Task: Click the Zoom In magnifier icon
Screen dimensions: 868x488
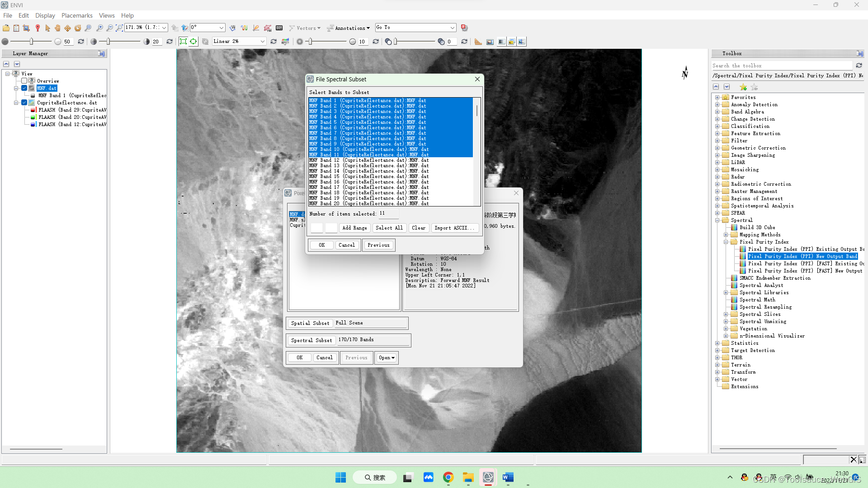Action: [99, 28]
